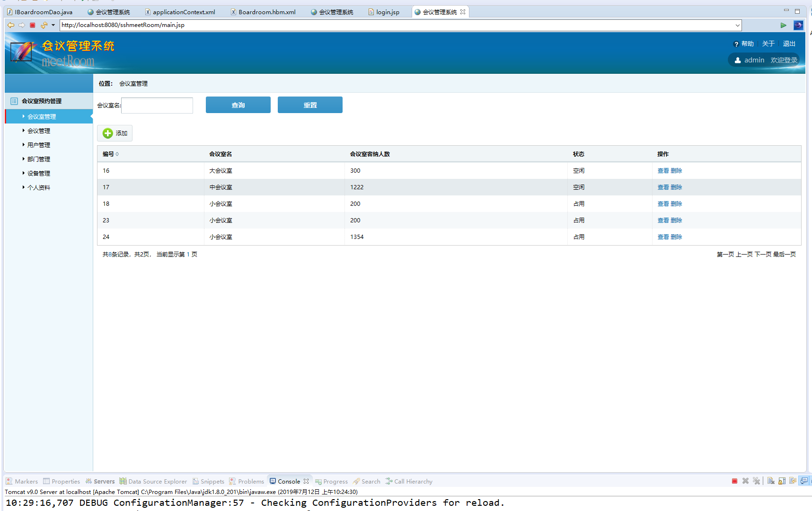This screenshot has height=511, width=812.
Task: Open the Servers view tab
Action: [x=104, y=481]
